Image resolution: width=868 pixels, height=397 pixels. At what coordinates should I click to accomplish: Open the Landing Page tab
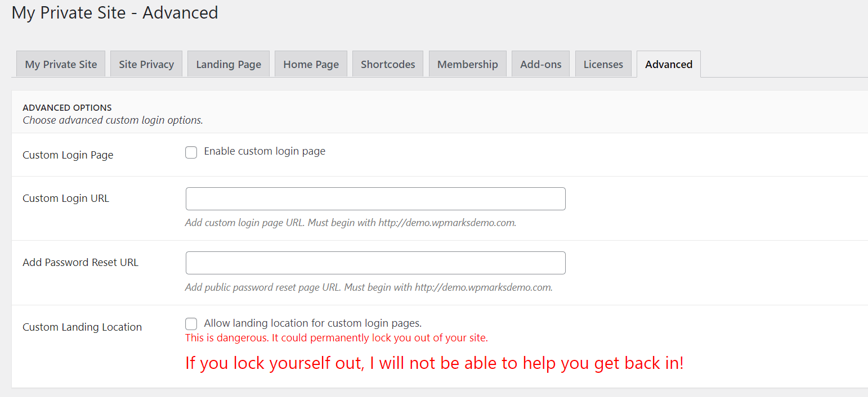coord(228,64)
